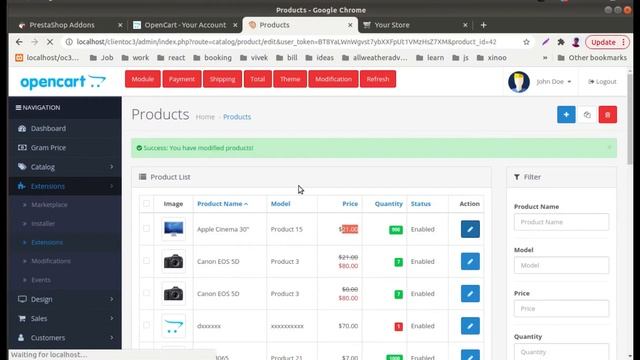Click the pen extension icon in Chrome toolbar
Image resolution: width=640 pixels, height=360 pixels.
click(x=546, y=42)
